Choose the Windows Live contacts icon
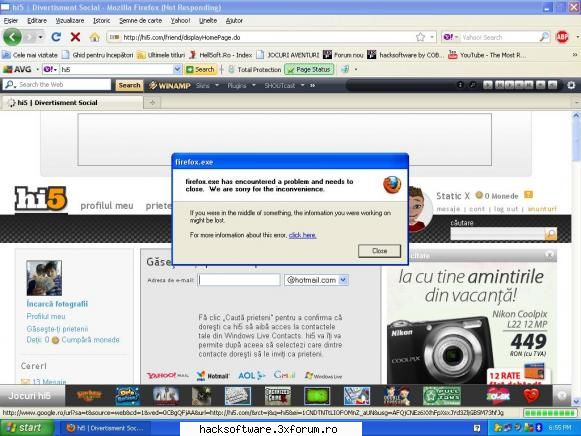Viewport: 581px width, 436px height. click(323, 376)
